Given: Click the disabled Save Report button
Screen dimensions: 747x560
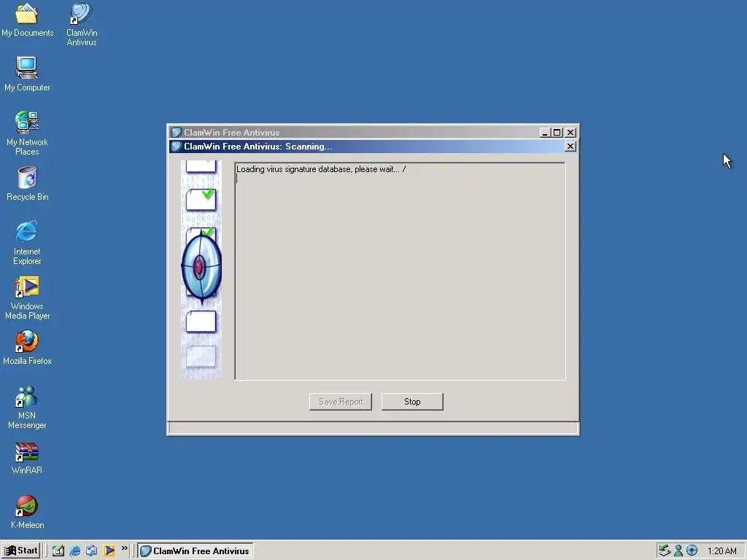Looking at the screenshot, I should (x=341, y=402).
